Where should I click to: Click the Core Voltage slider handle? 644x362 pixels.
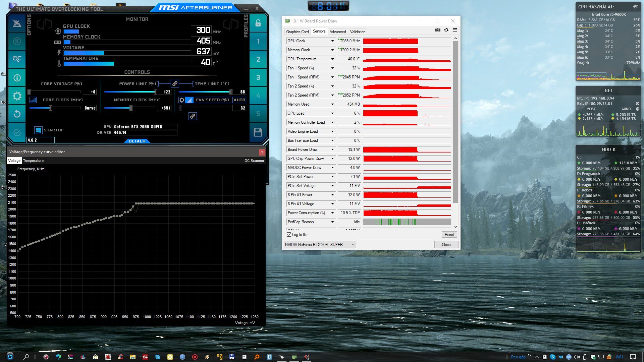coord(29,92)
